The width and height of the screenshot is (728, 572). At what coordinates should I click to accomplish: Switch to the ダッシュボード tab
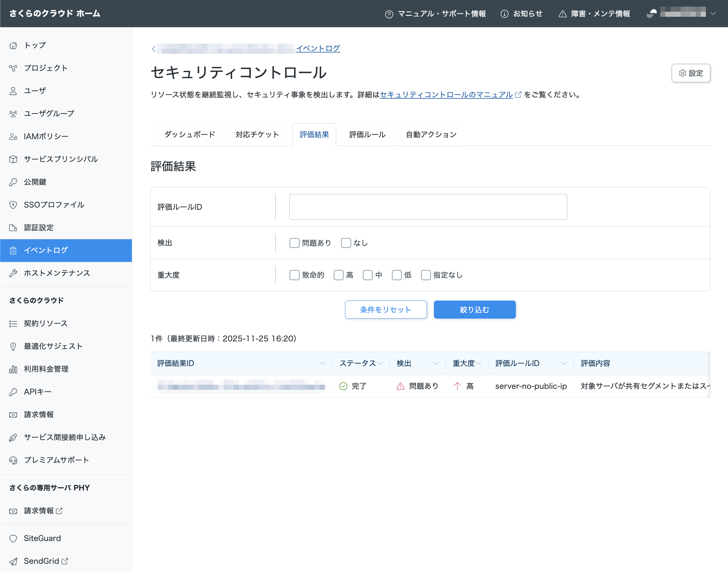190,135
